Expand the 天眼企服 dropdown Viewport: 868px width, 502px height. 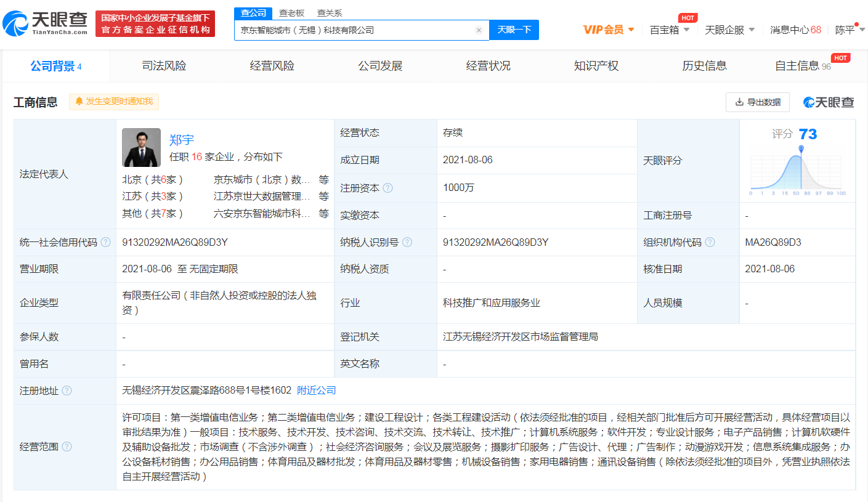[x=729, y=30]
